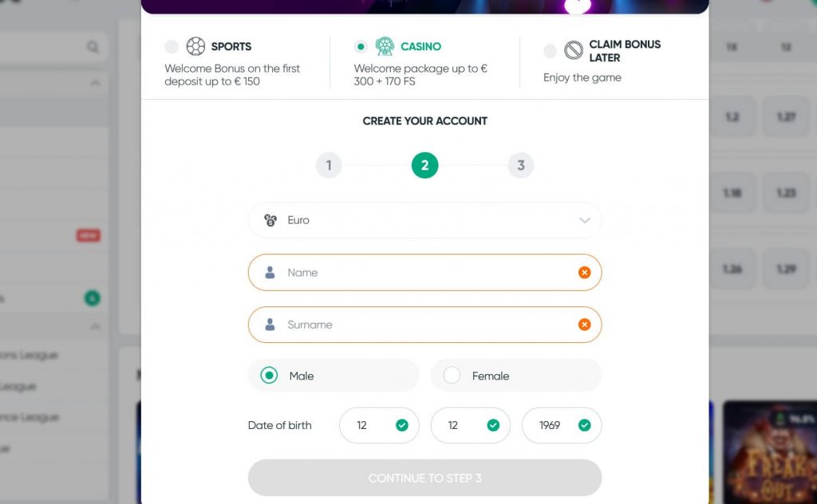The width and height of the screenshot is (817, 504).
Task: Click the soccer ball Sports icon
Action: 195,46
